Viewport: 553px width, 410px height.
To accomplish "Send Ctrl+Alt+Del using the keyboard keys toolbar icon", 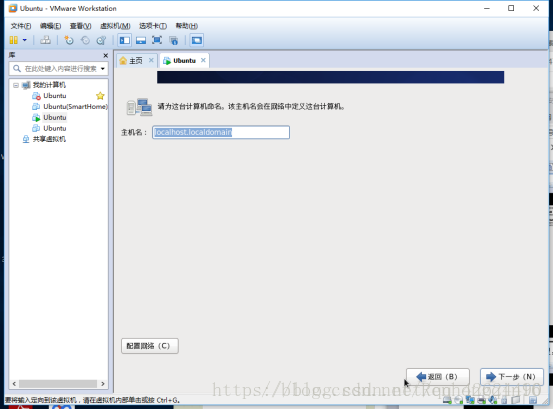I will coord(45,40).
